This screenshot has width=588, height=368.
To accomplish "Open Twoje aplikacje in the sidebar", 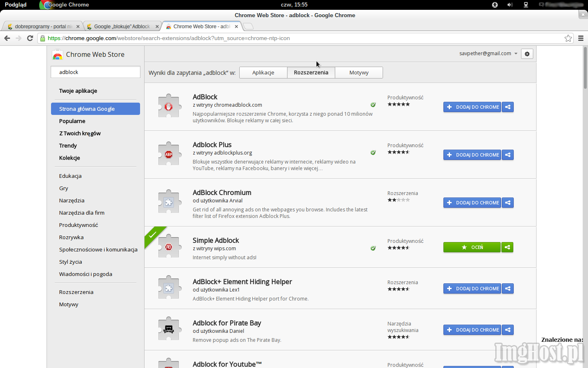I will (x=78, y=91).
